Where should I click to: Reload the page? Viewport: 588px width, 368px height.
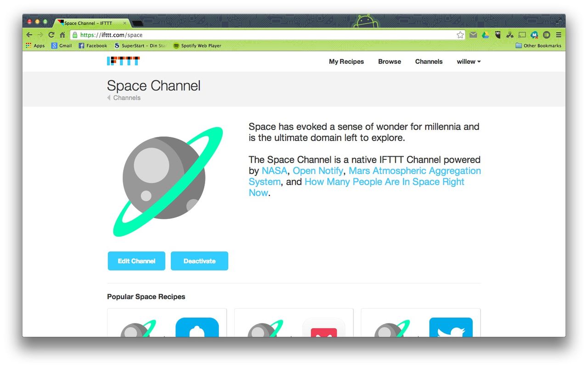click(51, 35)
